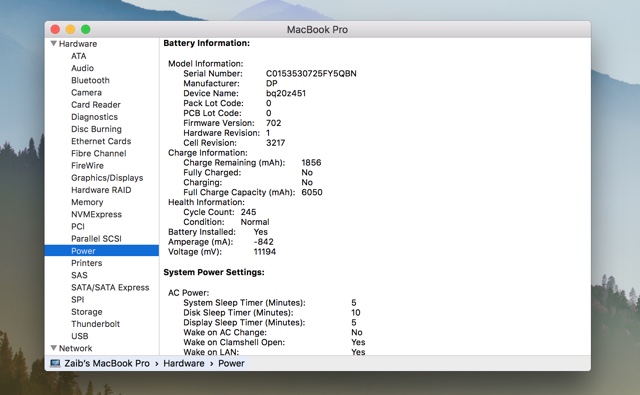Select FireWire in the sidebar
The image size is (640, 395).
87,166
